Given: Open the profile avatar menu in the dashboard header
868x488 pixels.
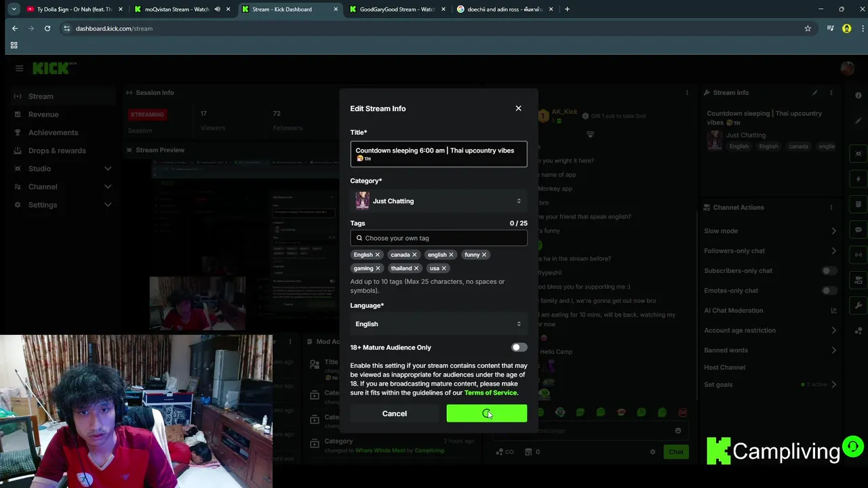Looking at the screenshot, I should pyautogui.click(x=847, y=68).
